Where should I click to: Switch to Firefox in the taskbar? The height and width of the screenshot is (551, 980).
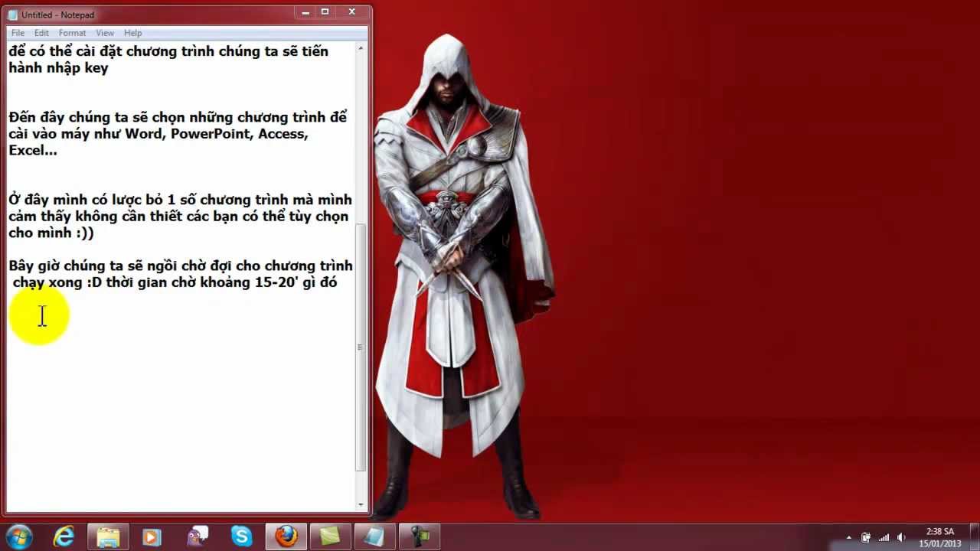pyautogui.click(x=286, y=536)
